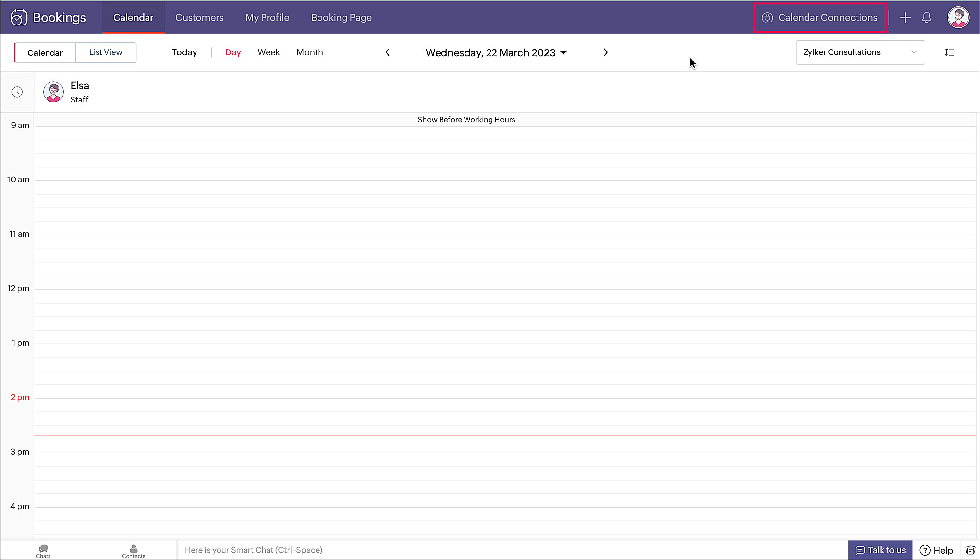Screen dimensions: 980x560
Task: Open the notifications bell
Action: point(926,18)
